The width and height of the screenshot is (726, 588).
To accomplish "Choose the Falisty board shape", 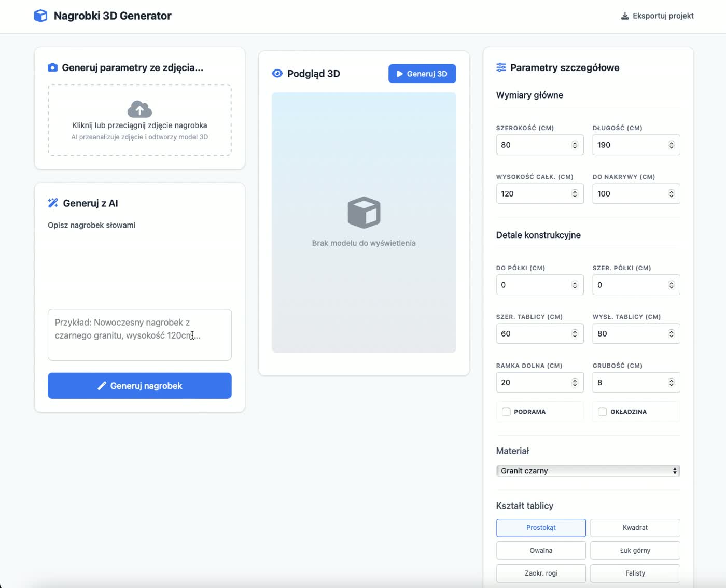I will pos(635,573).
